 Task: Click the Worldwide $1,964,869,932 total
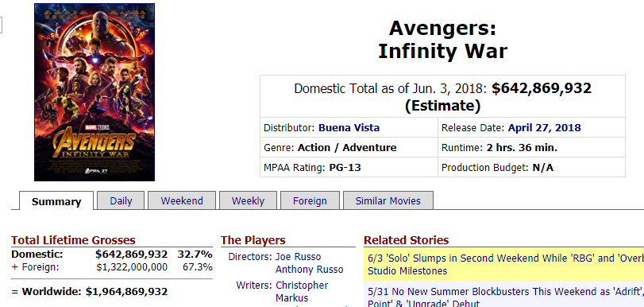126,292
